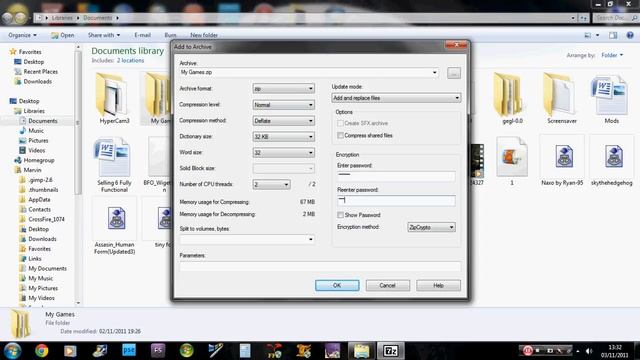
Task: Cancel the Add to Archive dialog
Action: click(x=387, y=285)
